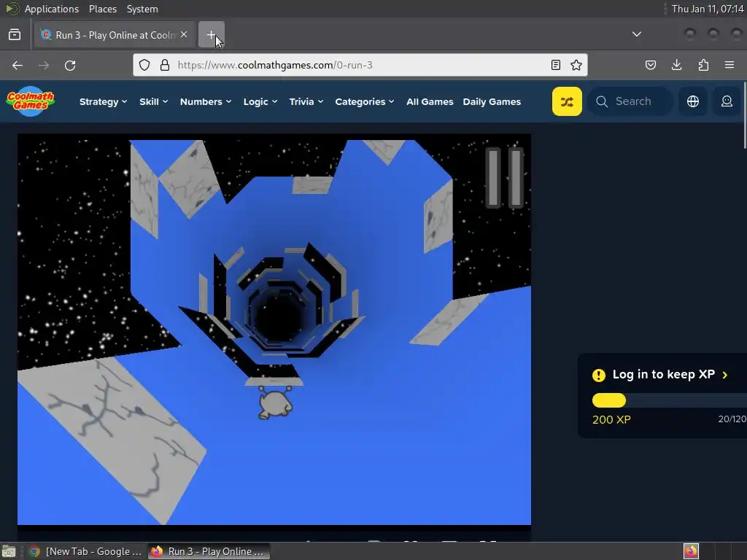Click the Firefox tray icon in bottom panel
747x560 pixels.
[x=691, y=551]
